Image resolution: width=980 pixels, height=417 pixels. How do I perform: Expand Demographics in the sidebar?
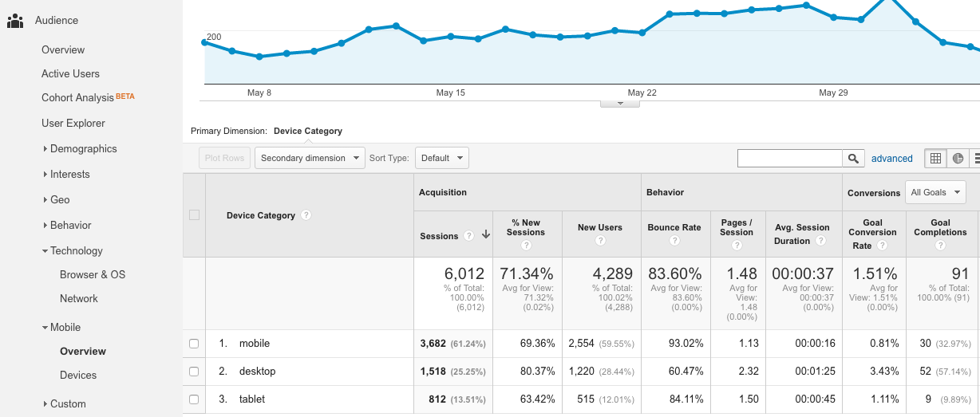(x=83, y=149)
